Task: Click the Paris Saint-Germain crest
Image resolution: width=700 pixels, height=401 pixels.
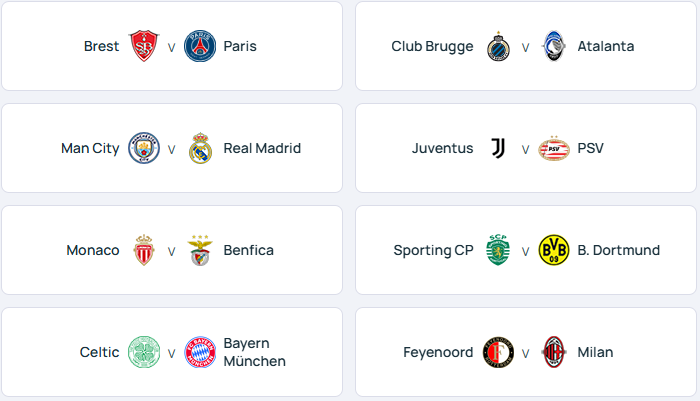Action: pos(200,46)
